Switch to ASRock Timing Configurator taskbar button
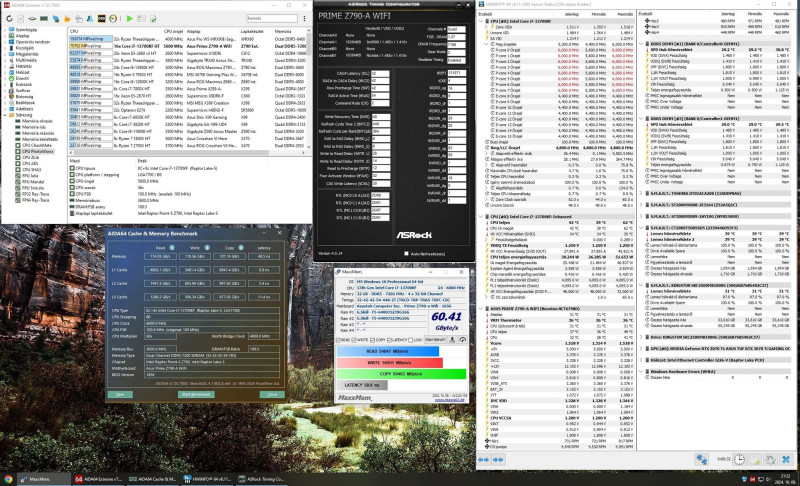Screen dimensions: 800x486 (x=263, y=479)
